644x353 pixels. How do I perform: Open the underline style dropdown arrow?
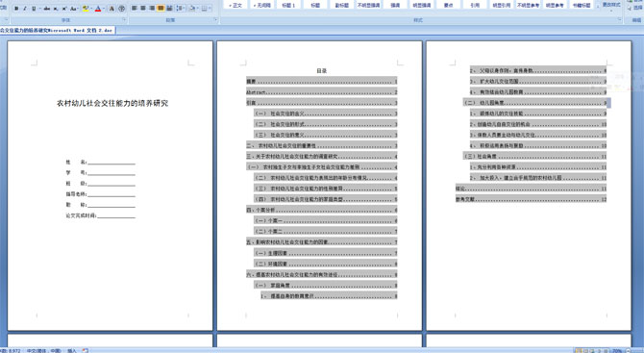pos(39,9)
